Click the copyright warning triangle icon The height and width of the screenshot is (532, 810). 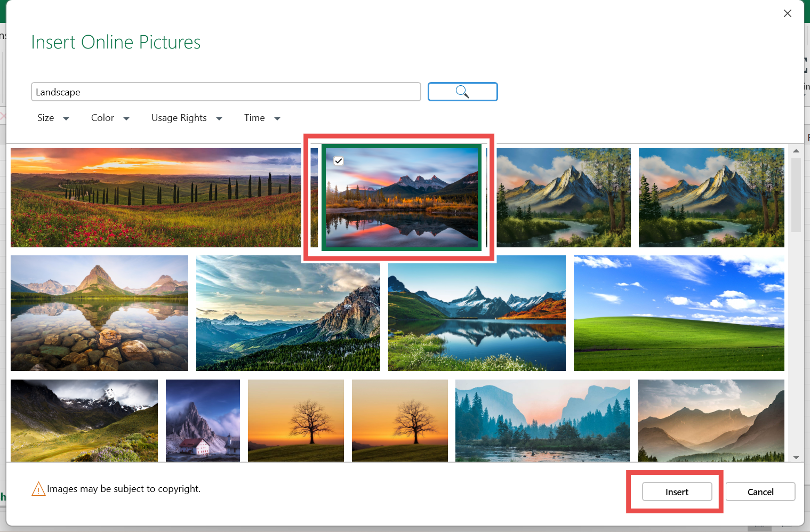click(x=38, y=489)
